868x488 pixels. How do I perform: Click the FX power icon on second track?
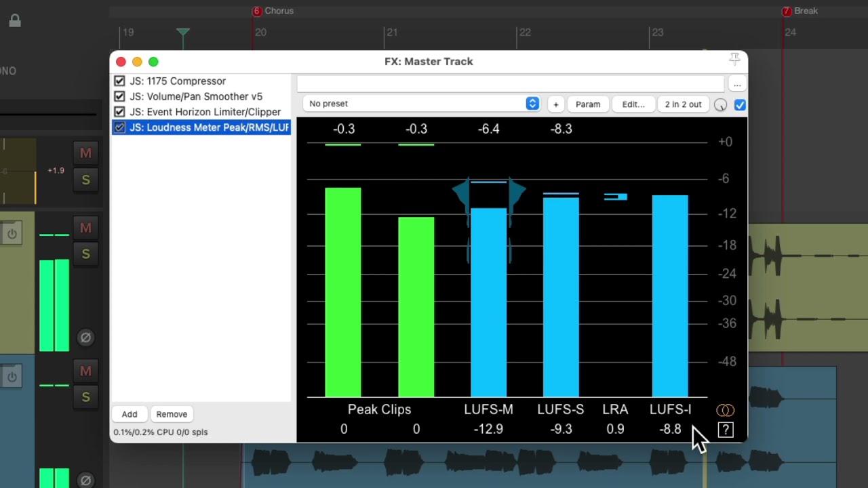click(x=12, y=234)
